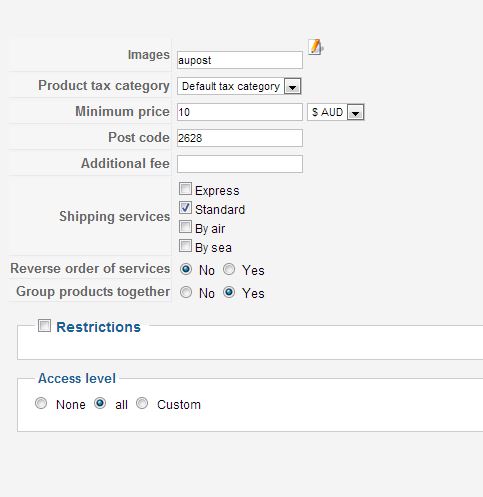Click the Minimum price input field
Screen dimensions: 483x497
coord(240,112)
